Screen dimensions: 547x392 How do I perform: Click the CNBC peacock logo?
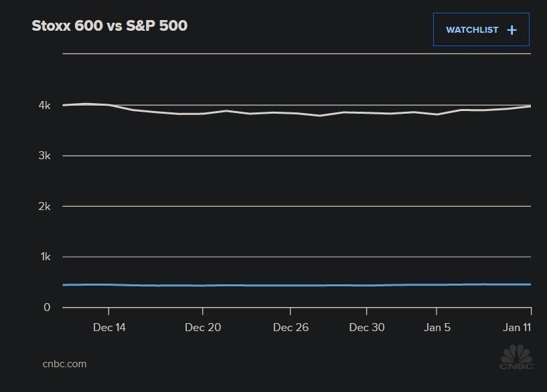516,357
